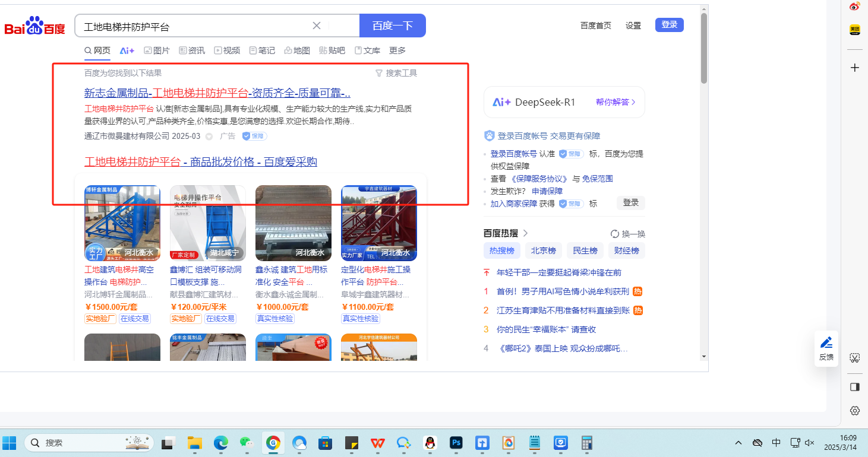
Task: Expand the 更多 search categories
Action: (397, 50)
